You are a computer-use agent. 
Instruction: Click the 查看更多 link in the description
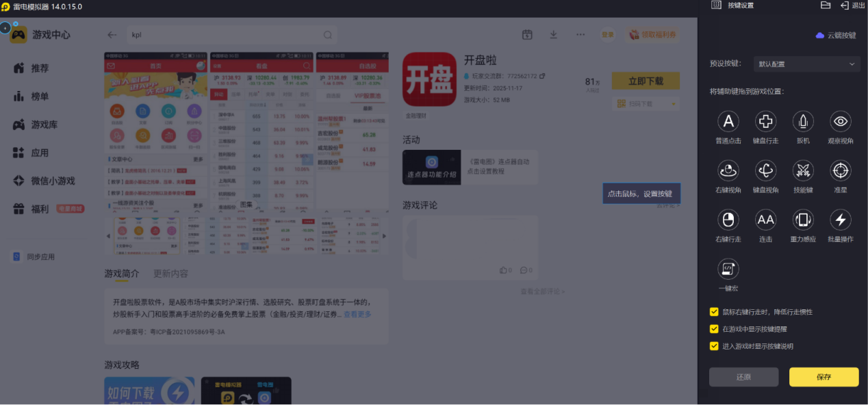click(x=357, y=315)
